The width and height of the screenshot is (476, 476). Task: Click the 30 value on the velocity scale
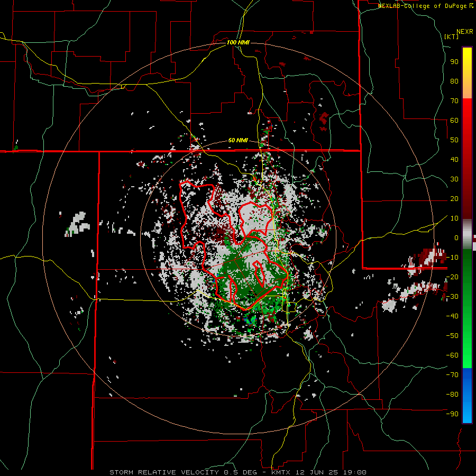point(454,179)
